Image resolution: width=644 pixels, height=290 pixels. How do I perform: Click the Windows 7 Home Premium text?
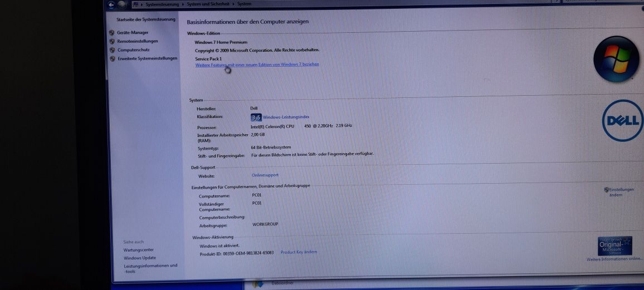pyautogui.click(x=221, y=42)
